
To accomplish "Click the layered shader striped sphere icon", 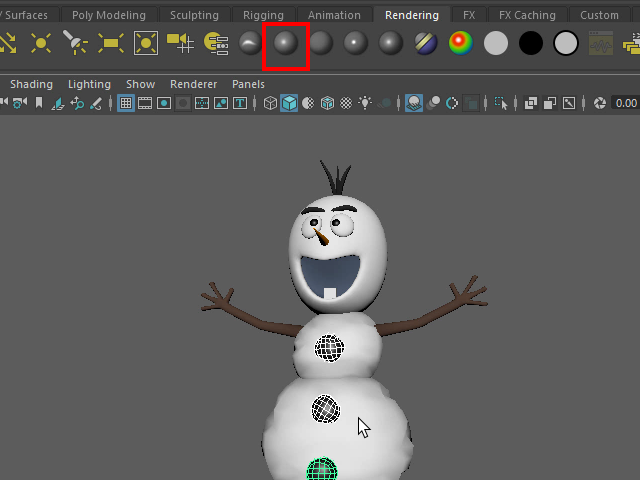I will click(426, 43).
